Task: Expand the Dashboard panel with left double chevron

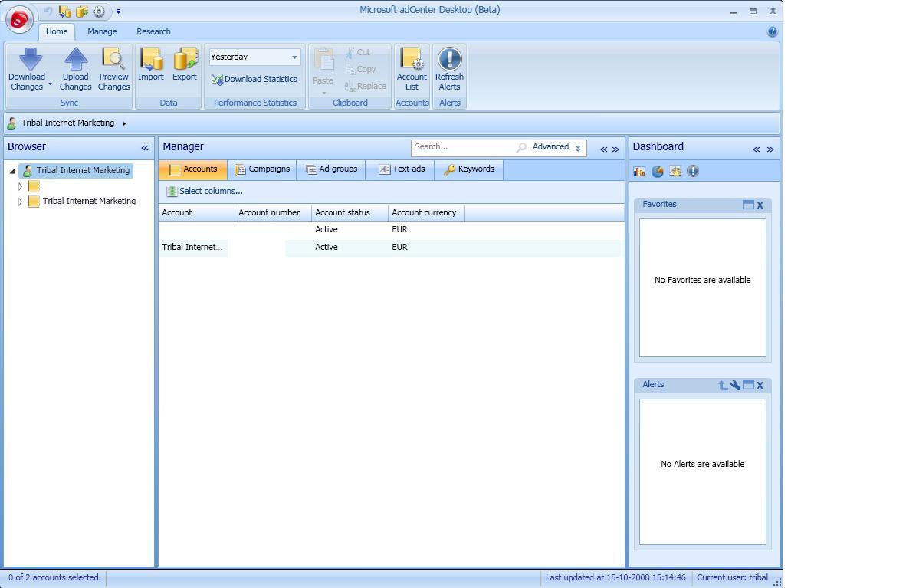Action: click(757, 149)
